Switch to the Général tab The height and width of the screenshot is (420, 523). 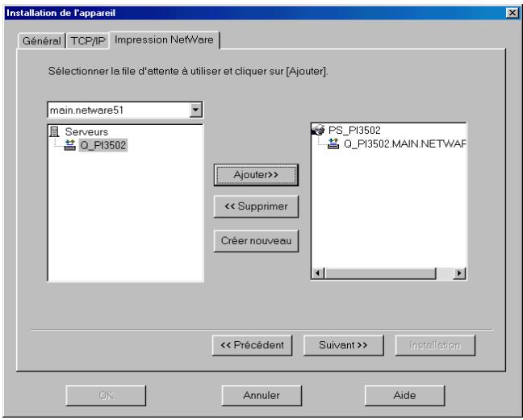(x=41, y=41)
